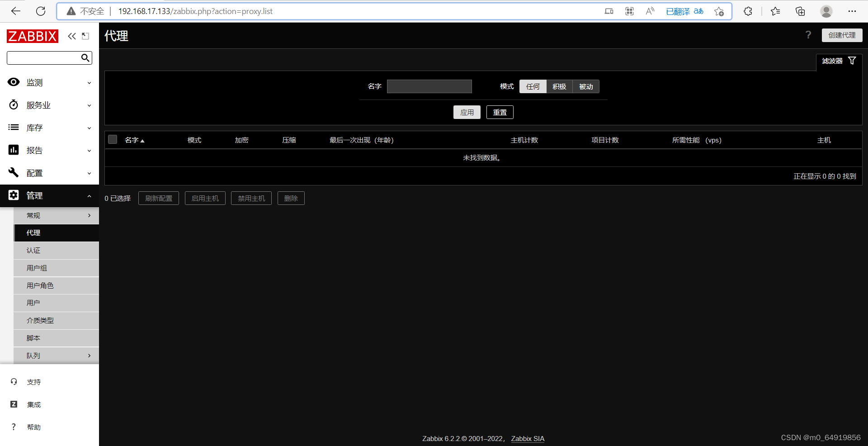Click the 服务业 clock icon

tap(14, 104)
